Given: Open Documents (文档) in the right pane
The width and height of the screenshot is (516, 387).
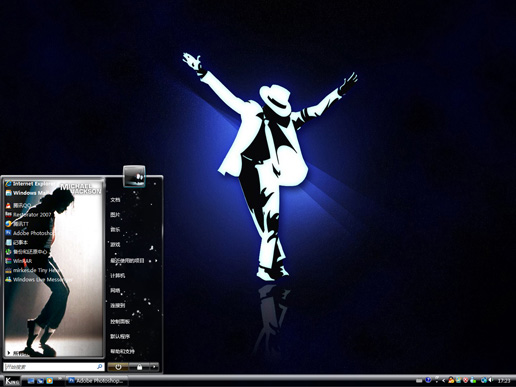Looking at the screenshot, I should [115, 200].
